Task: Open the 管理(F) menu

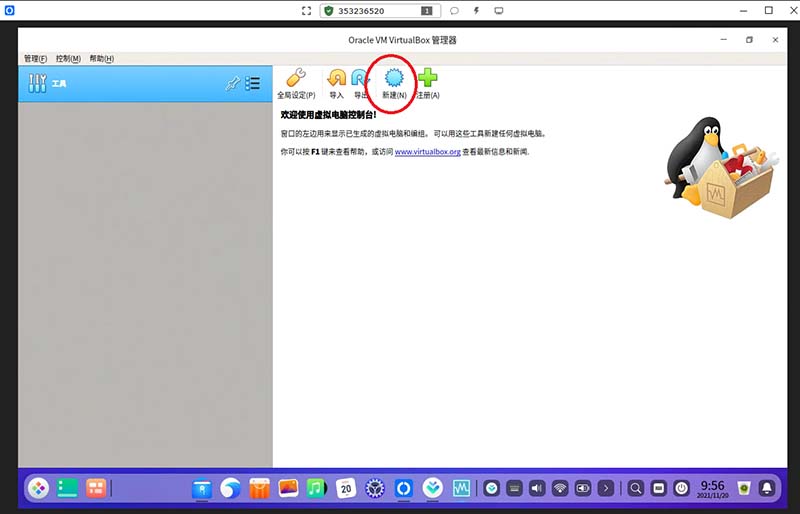Action: click(35, 58)
